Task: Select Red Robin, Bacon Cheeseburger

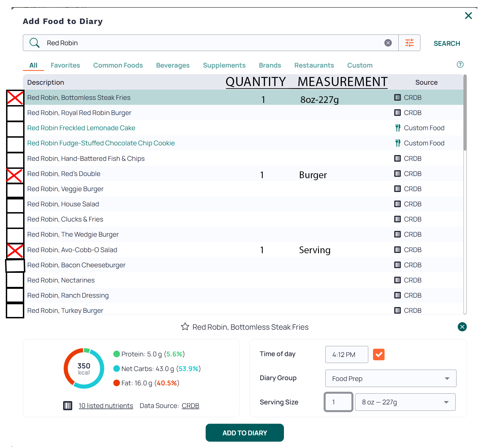Action: [243, 265]
